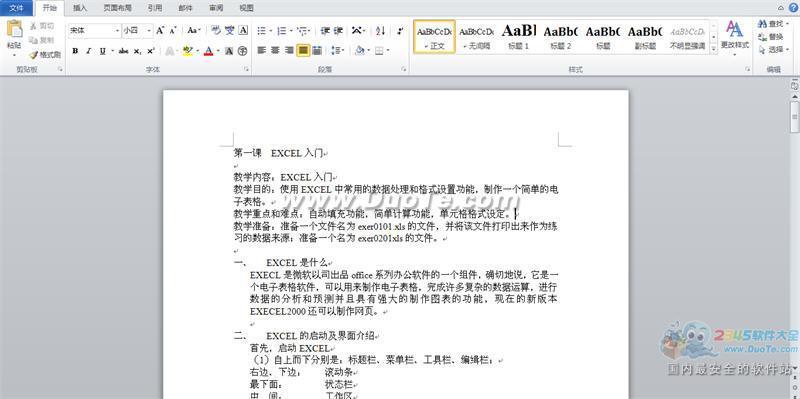Open the Clipboard pane launcher

tap(60, 69)
